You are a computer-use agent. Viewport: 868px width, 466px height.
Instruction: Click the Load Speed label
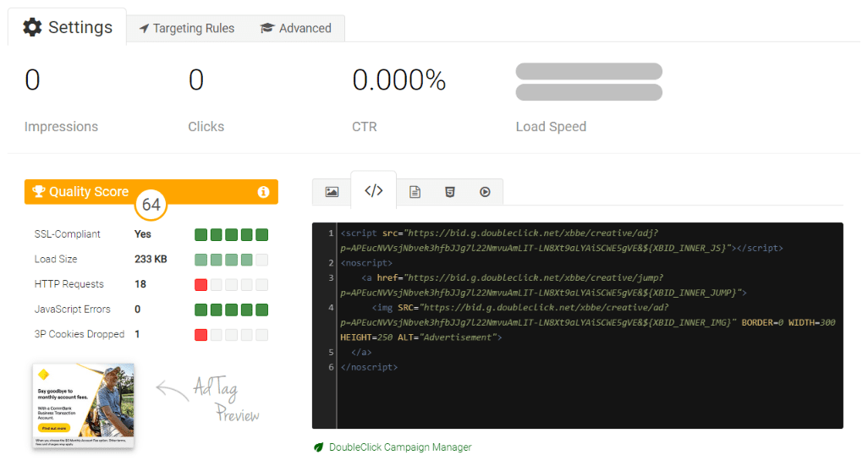pos(551,127)
